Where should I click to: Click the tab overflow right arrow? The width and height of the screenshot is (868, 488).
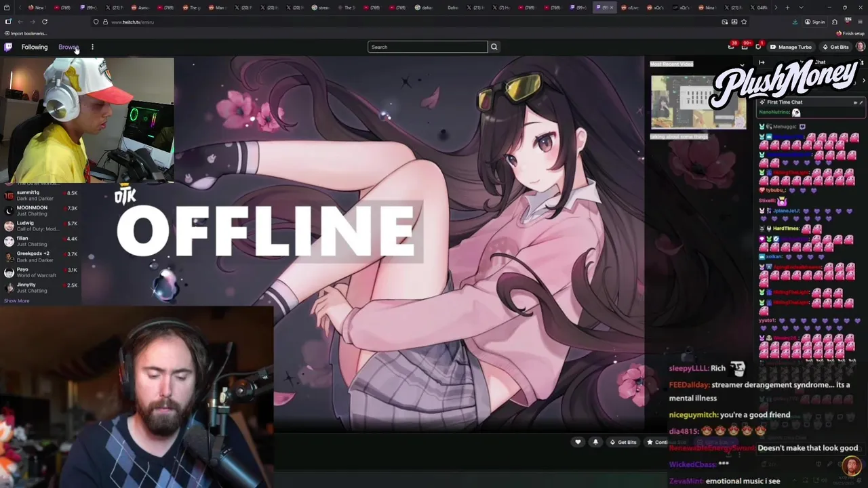click(x=777, y=7)
